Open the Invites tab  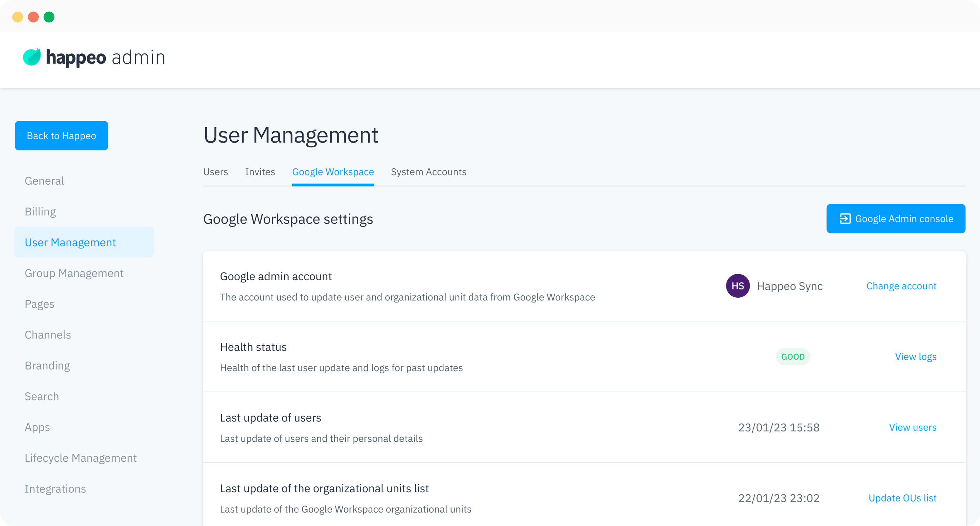[x=260, y=172]
